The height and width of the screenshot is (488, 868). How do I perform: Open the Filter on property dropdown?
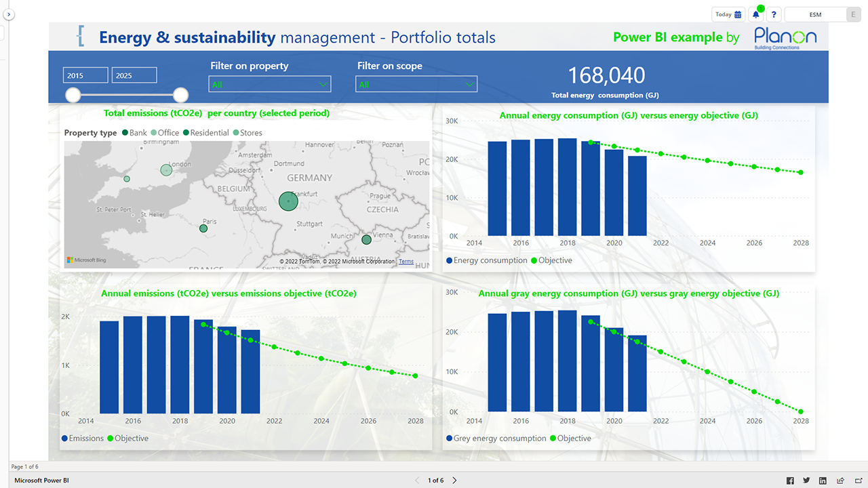point(270,84)
